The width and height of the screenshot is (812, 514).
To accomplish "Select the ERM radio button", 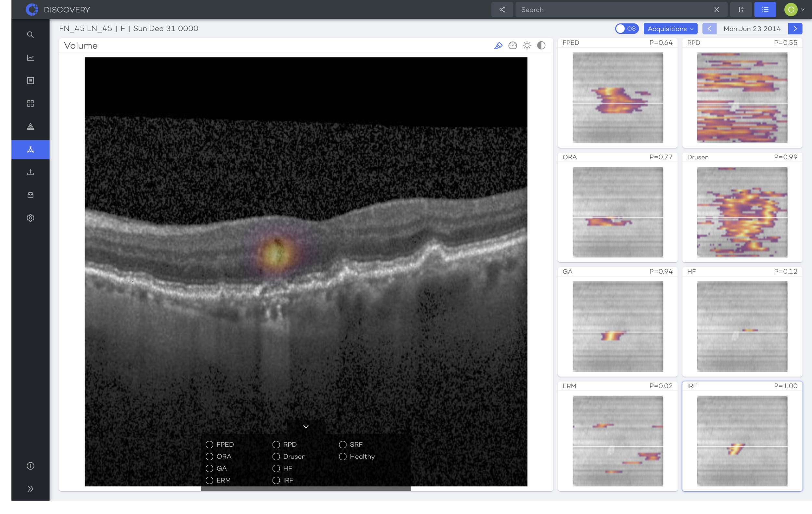I will coord(209,480).
